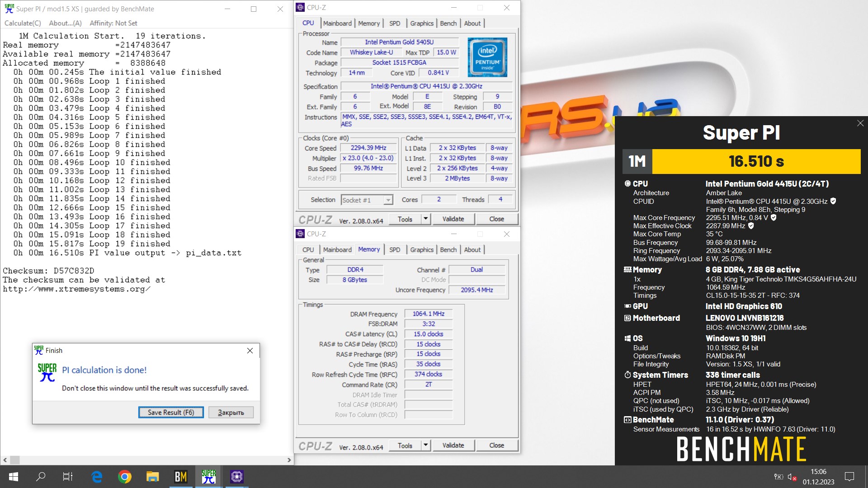868x488 pixels.
Task: Open Bench tab in lower CPU-Z
Action: [x=448, y=249]
